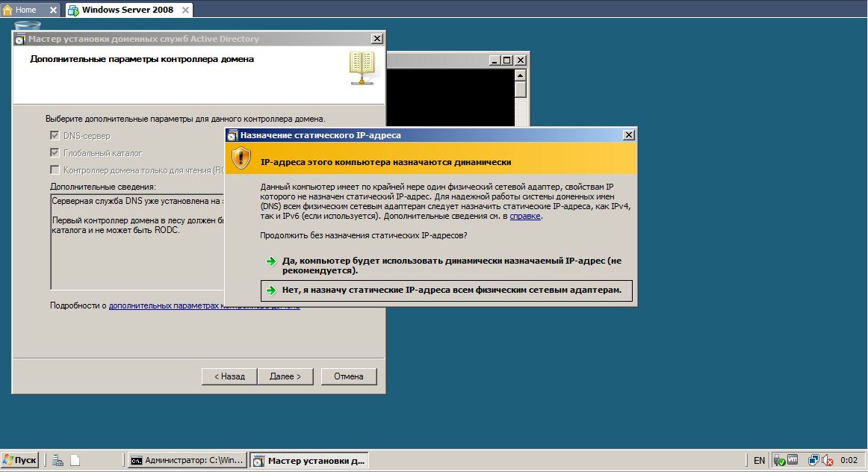The width and height of the screenshot is (868, 472).
Task: Click the '< Назад' button
Action: 229,376
